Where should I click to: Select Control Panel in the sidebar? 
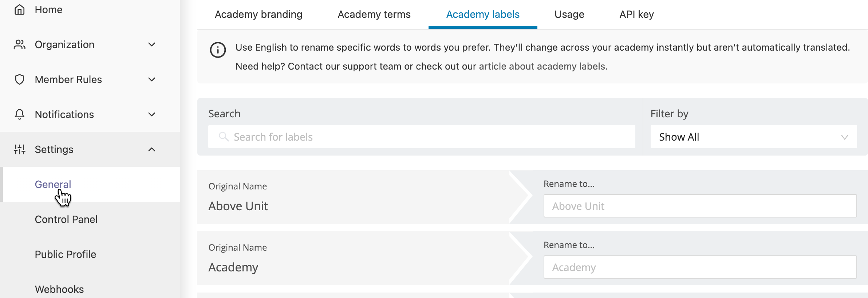click(66, 219)
